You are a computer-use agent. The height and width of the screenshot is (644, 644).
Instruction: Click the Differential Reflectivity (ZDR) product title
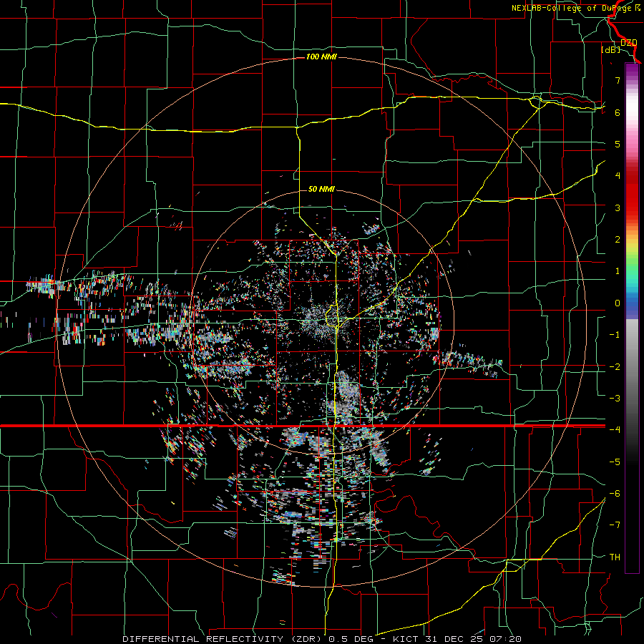(224, 639)
